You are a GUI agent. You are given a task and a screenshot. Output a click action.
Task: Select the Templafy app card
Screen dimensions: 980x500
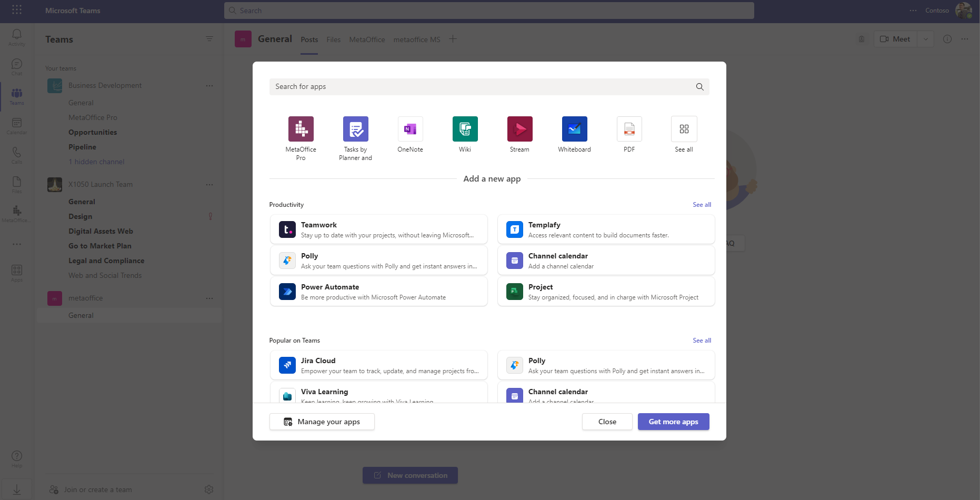[606, 229]
